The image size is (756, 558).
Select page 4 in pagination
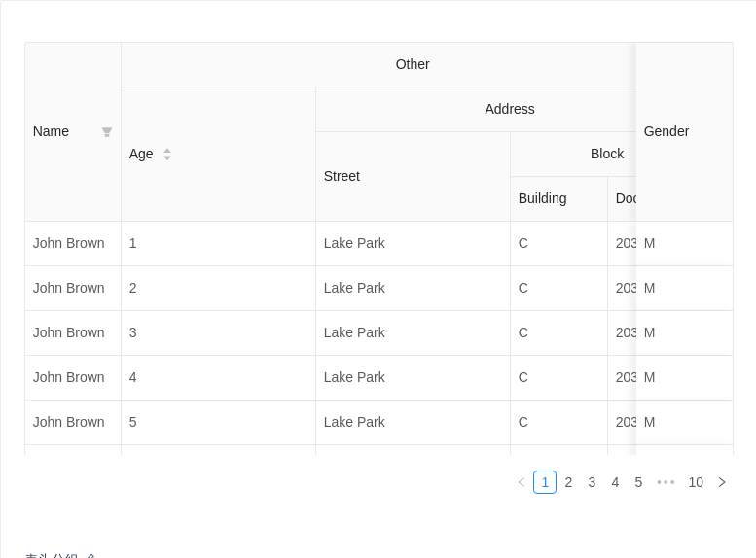[x=615, y=482]
